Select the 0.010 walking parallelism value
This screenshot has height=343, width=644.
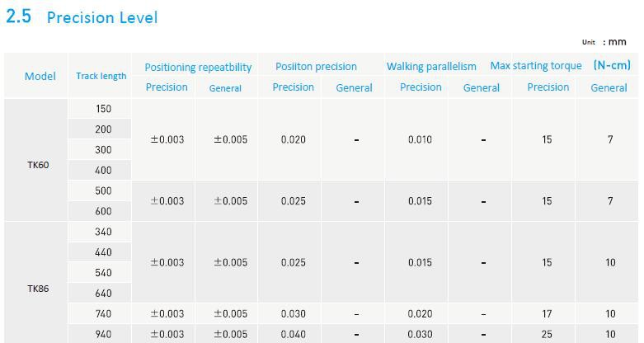pos(420,139)
